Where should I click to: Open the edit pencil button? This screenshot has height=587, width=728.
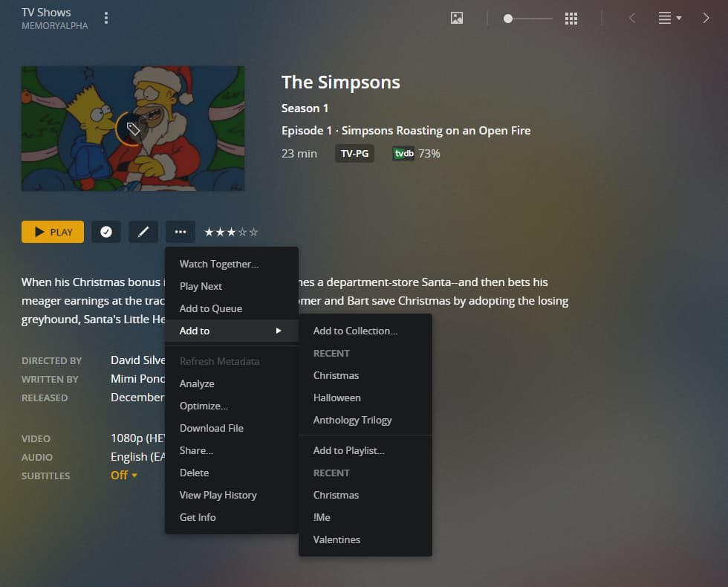143,232
